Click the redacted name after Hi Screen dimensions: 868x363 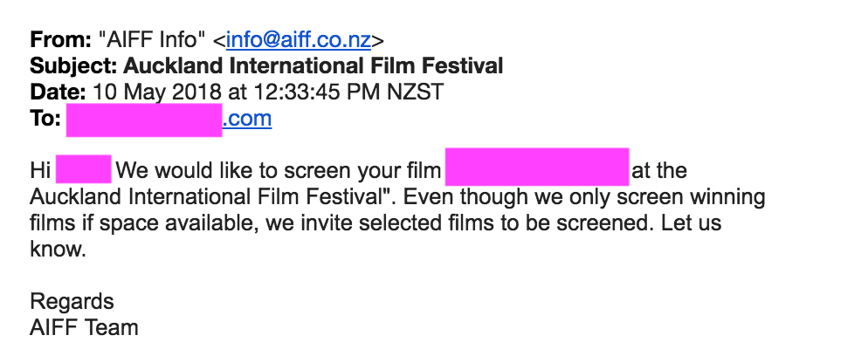click(83, 169)
